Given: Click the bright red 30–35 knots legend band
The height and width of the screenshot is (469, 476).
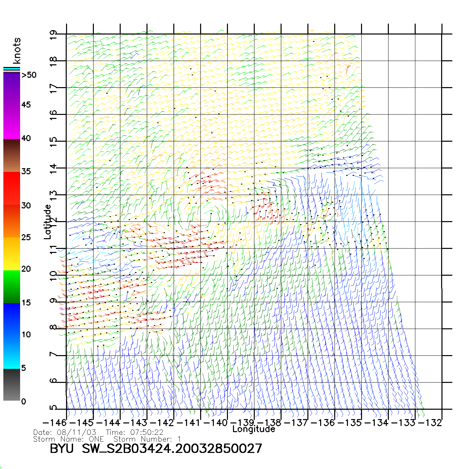Looking at the screenshot, I should [x=12, y=188].
